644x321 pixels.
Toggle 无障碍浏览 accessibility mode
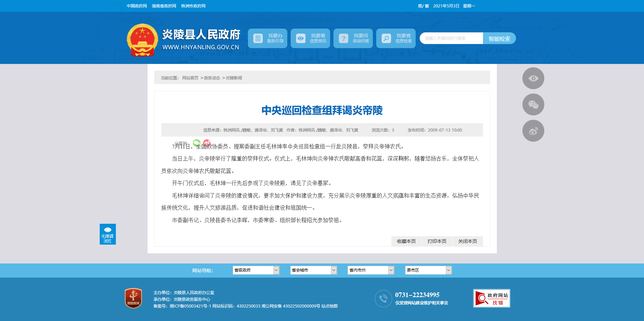pyautogui.click(x=107, y=234)
